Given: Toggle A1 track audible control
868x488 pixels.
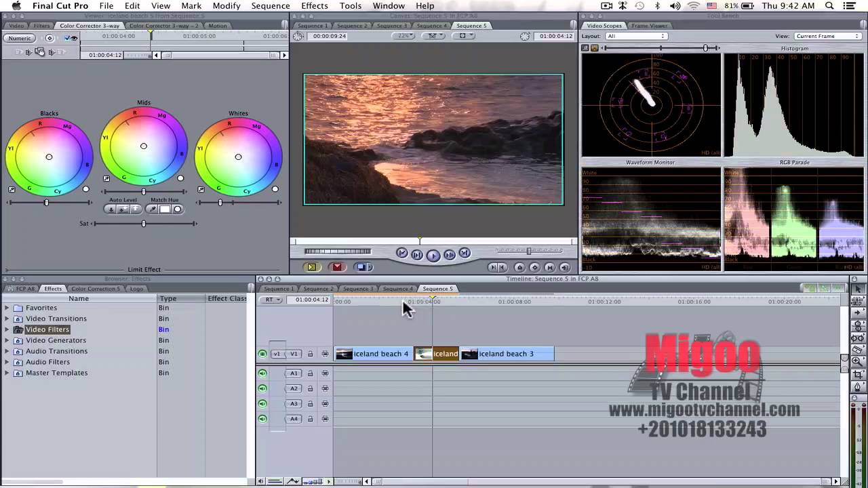Looking at the screenshot, I should tap(262, 373).
